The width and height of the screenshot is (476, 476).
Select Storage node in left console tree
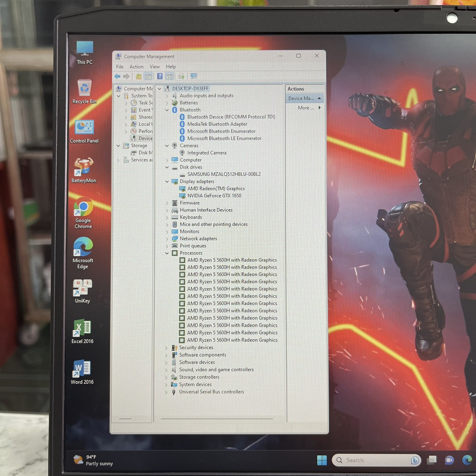click(139, 146)
